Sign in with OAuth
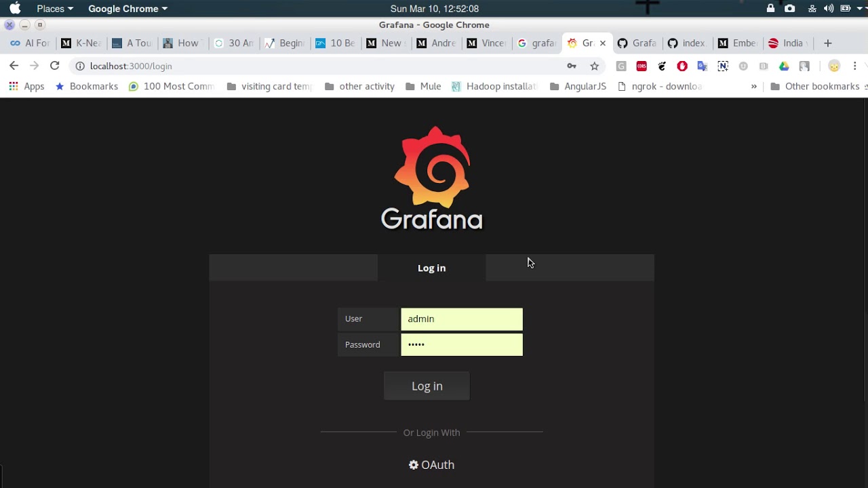This screenshot has height=488, width=868. point(431,464)
